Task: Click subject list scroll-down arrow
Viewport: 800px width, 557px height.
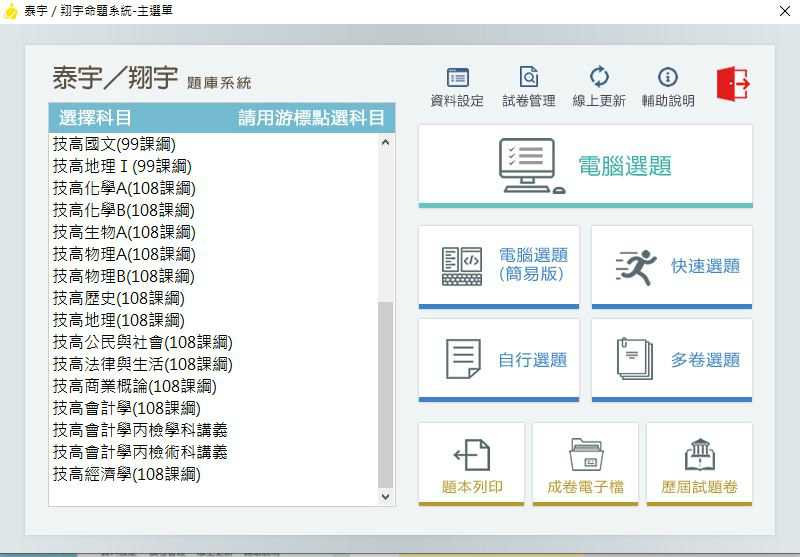Action: [386, 496]
